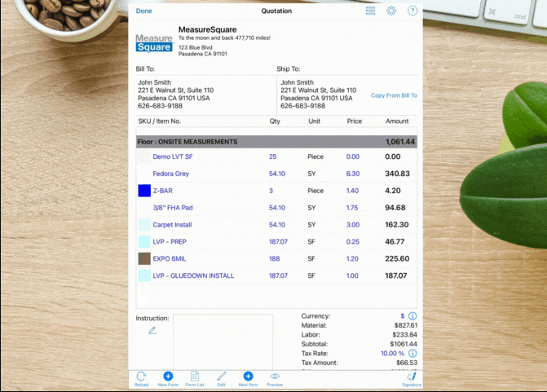Open Preview with the eye icon
The height and width of the screenshot is (392, 547).
[x=275, y=377]
